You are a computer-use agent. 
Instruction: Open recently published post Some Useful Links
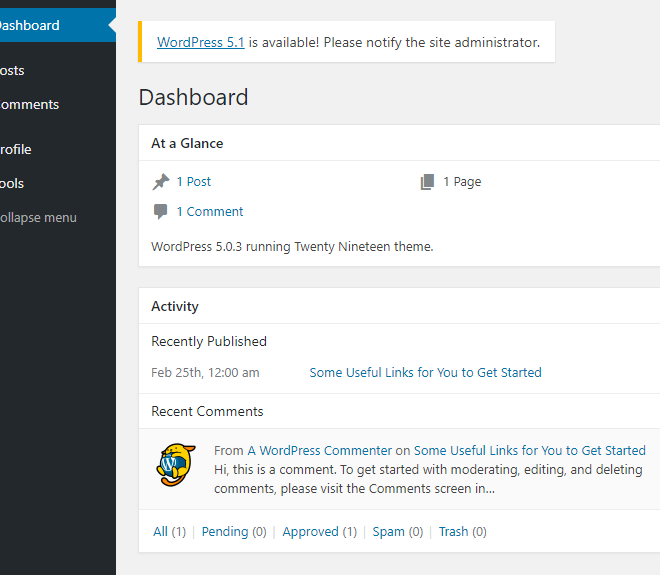[x=426, y=373]
